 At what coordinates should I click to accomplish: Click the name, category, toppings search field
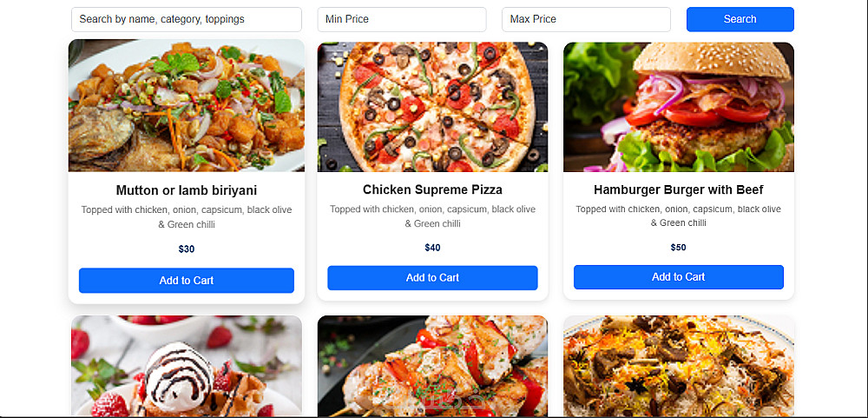pos(186,19)
